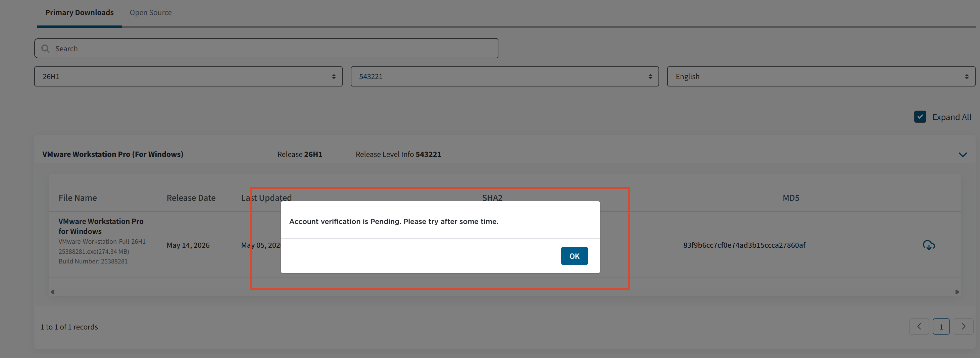Image resolution: width=980 pixels, height=358 pixels.
Task: Click the MD5 hash value 83f9b6cc7cf0e74ad3b15ccca27860af
Action: pyautogui.click(x=744, y=245)
